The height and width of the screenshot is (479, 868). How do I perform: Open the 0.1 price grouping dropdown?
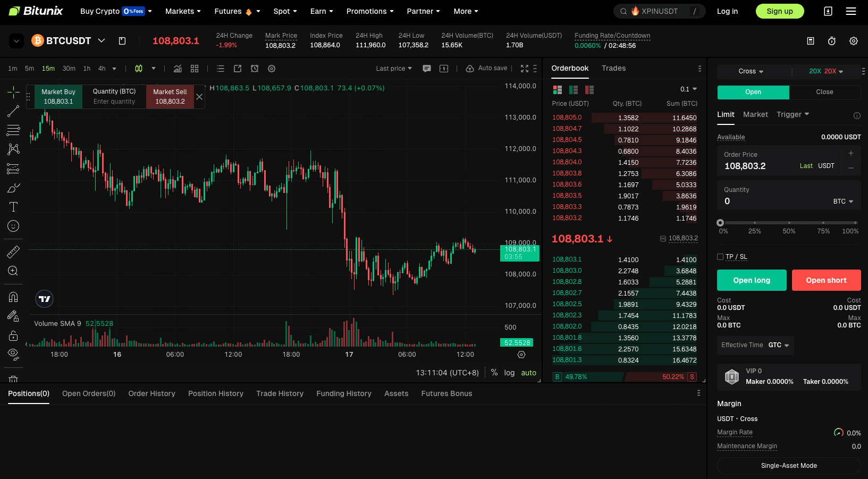click(x=688, y=89)
